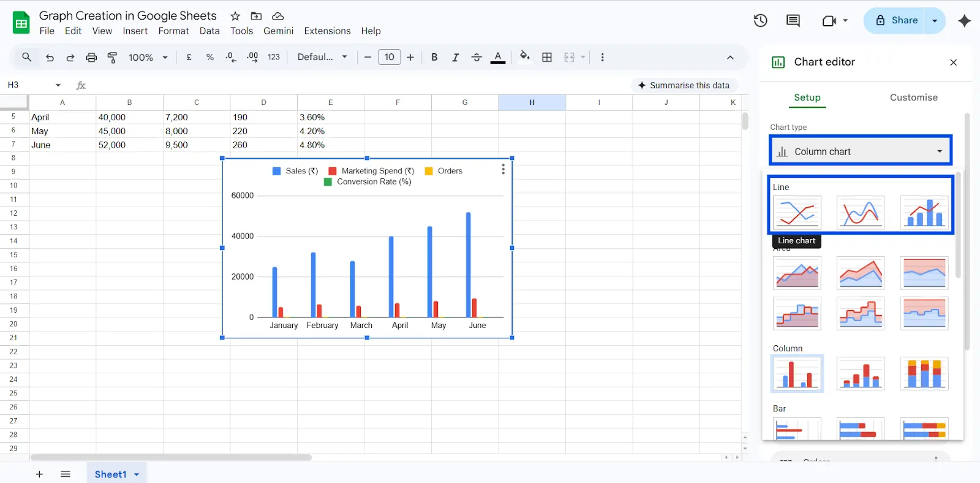This screenshot has height=483, width=980.
Task: Select the paint format tool
Action: (112, 57)
